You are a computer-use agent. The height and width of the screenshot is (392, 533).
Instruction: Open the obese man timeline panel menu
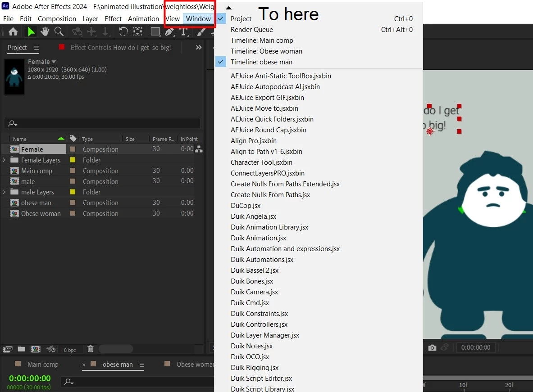pos(142,365)
